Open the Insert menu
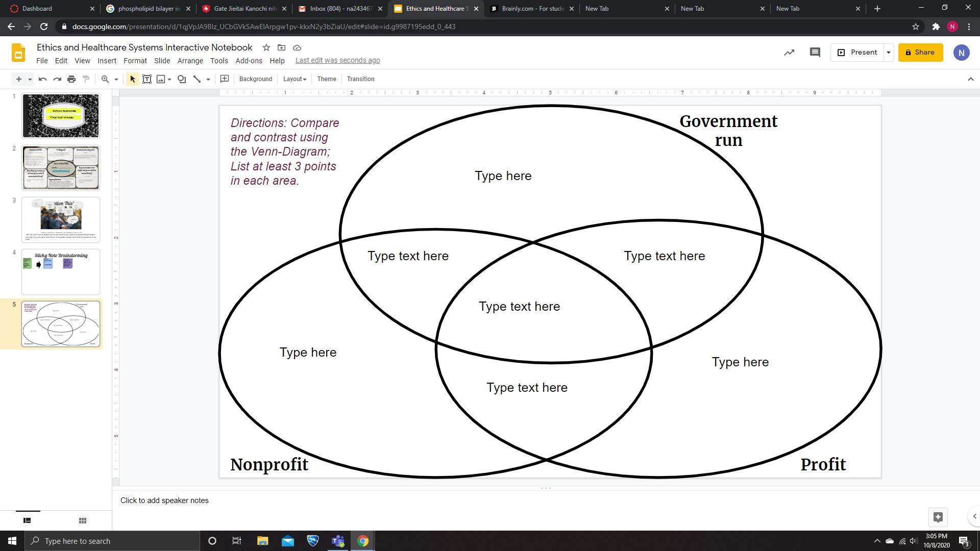 point(107,61)
